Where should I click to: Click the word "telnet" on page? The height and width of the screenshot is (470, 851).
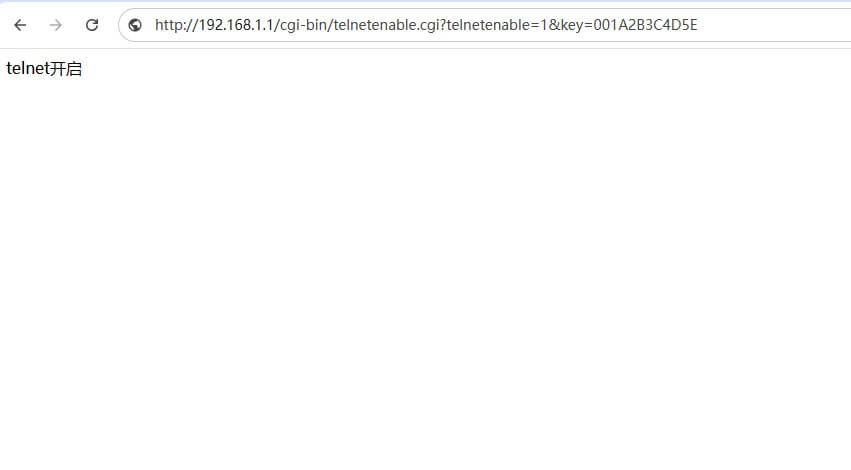(x=28, y=69)
